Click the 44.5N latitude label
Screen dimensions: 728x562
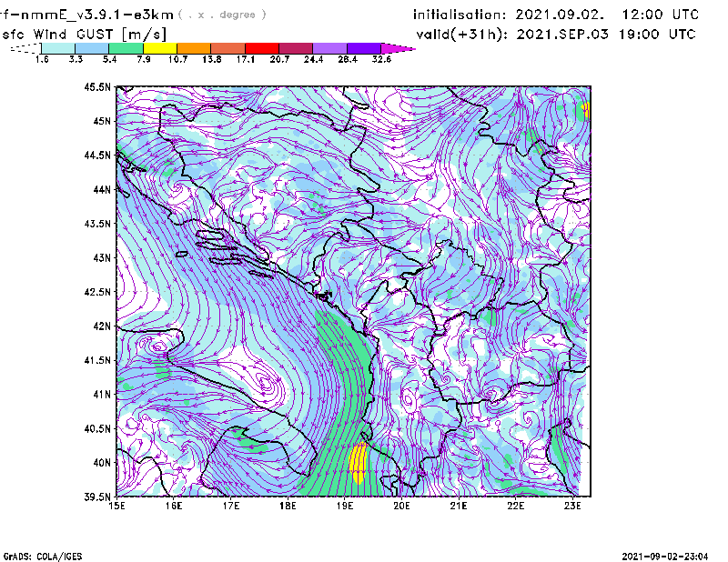97,155
